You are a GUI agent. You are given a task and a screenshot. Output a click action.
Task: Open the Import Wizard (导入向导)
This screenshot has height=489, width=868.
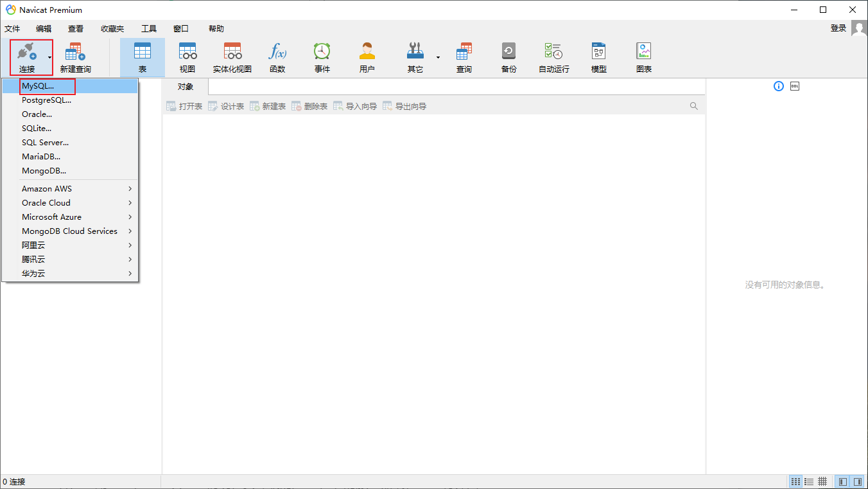point(355,106)
